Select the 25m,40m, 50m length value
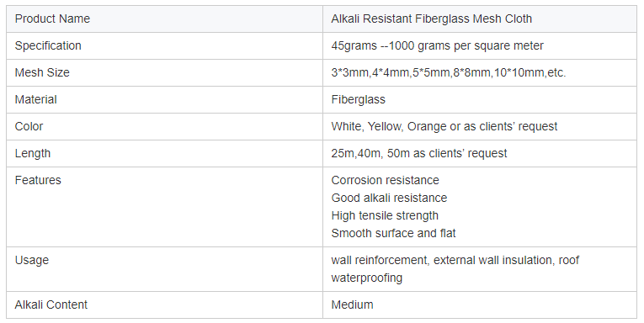The width and height of the screenshot is (644, 323). click(419, 153)
